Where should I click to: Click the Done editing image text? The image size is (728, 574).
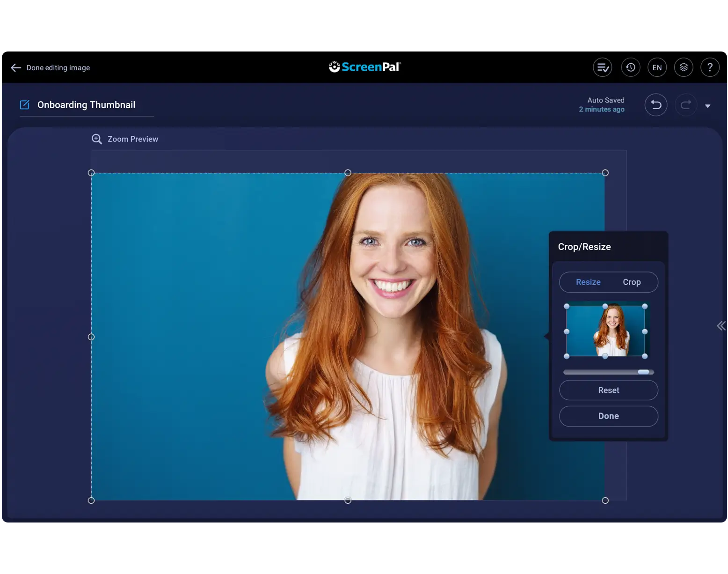point(58,68)
